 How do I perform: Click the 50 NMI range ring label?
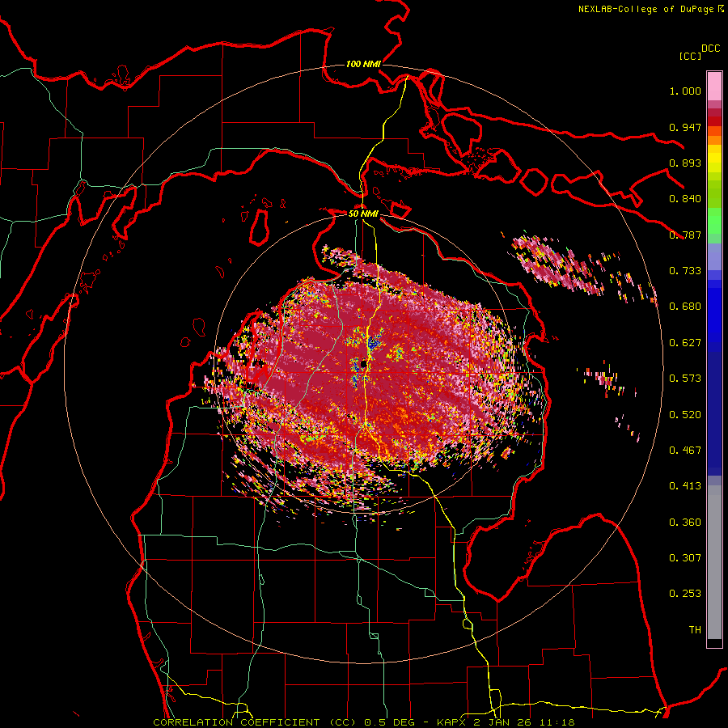point(363,214)
